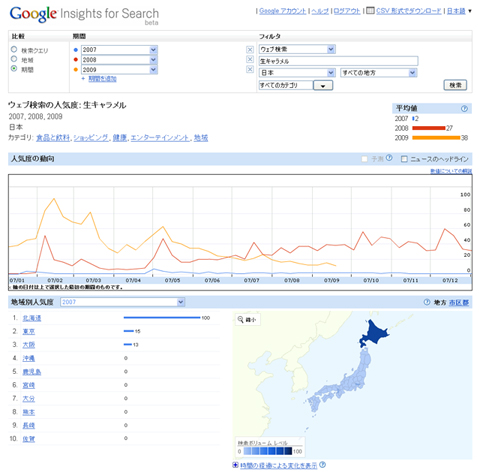Select the search query comparison radio button

(14, 50)
